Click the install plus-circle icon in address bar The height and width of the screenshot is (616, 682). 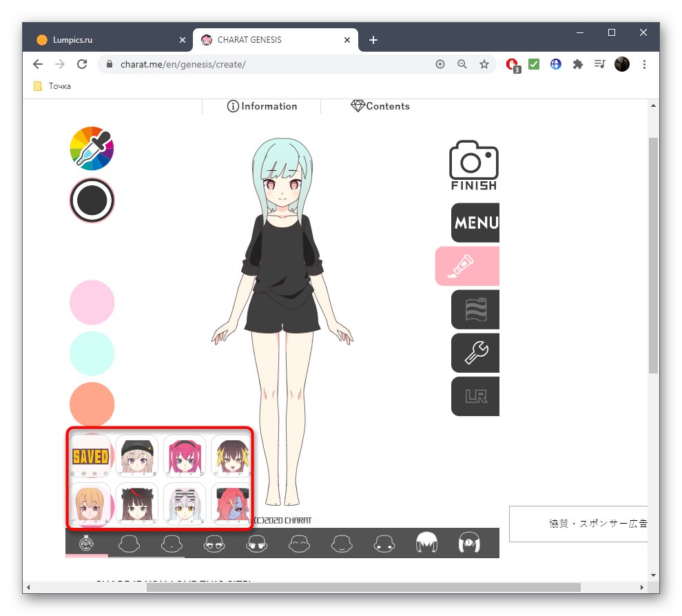tap(440, 64)
